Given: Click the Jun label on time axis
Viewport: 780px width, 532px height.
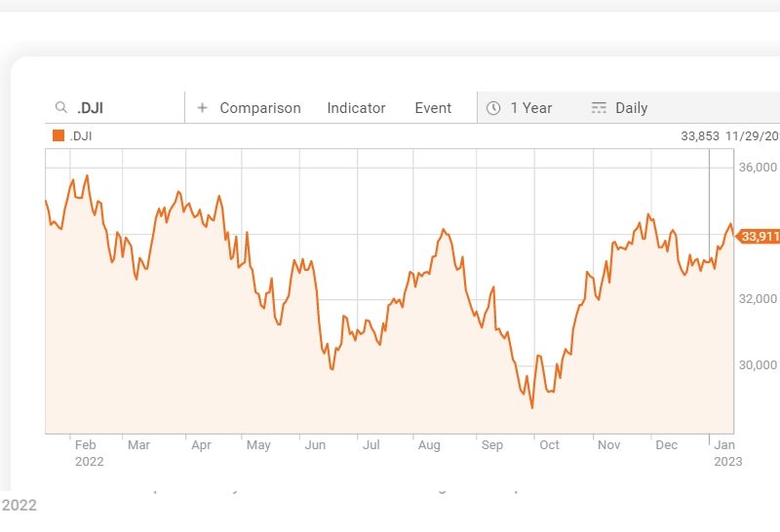Looking at the screenshot, I should [x=315, y=445].
